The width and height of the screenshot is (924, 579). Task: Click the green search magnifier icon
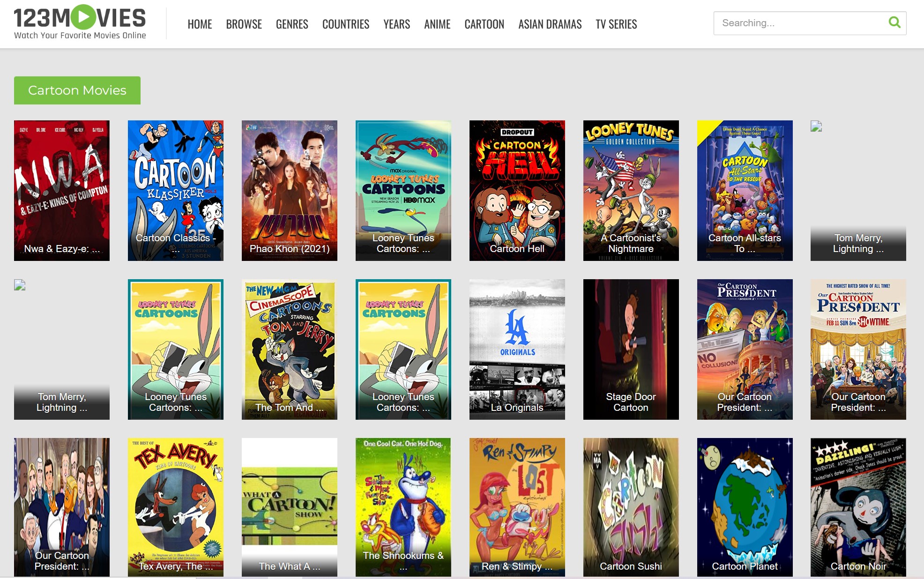(894, 22)
